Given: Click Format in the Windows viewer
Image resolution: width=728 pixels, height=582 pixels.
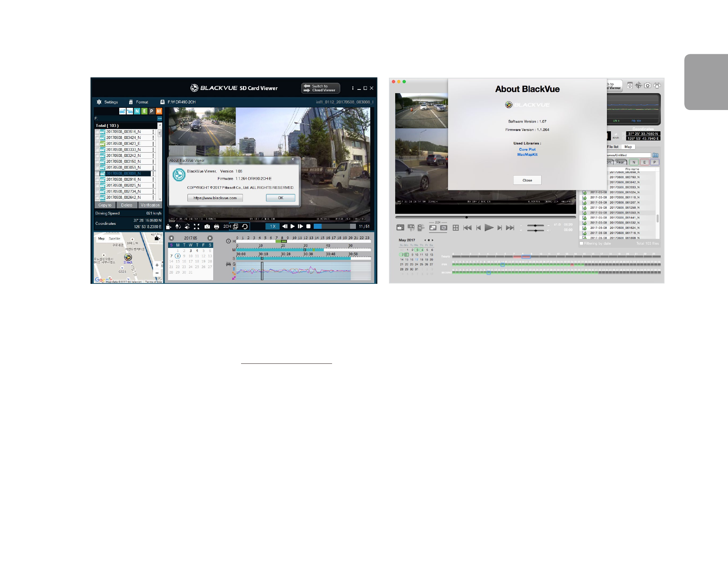Looking at the screenshot, I should [x=138, y=102].
